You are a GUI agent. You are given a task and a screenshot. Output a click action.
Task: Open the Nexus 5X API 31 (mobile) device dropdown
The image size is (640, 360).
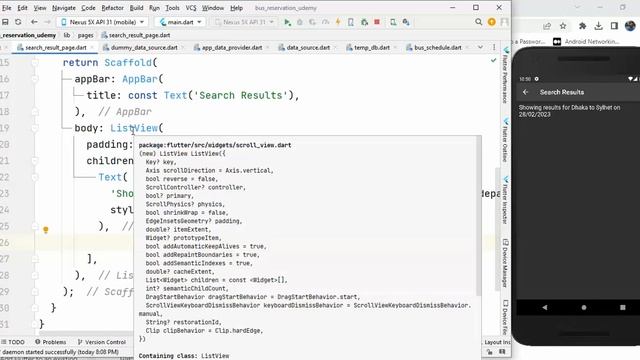102,22
